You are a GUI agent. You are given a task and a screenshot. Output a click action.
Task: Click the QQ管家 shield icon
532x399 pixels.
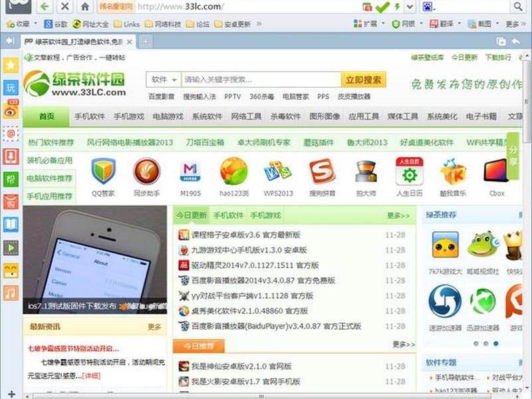point(103,172)
